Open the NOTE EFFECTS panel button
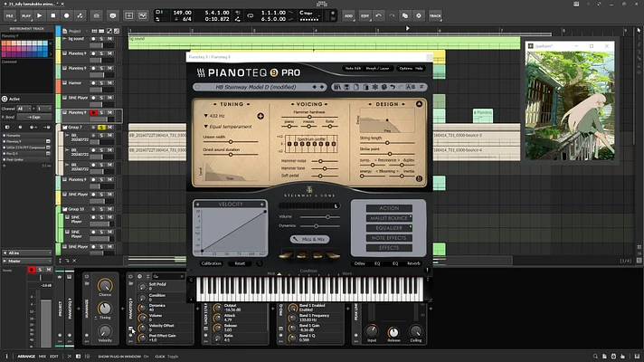 pos(389,238)
